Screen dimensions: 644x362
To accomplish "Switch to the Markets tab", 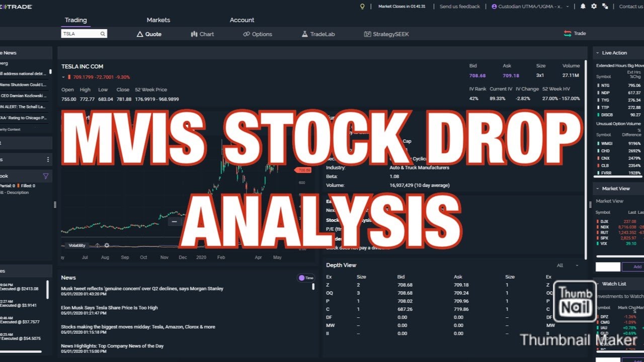I will [x=158, y=20].
